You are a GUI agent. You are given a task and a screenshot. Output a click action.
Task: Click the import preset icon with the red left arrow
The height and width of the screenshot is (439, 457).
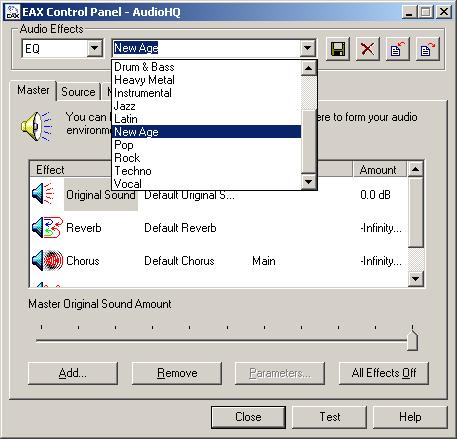[397, 49]
